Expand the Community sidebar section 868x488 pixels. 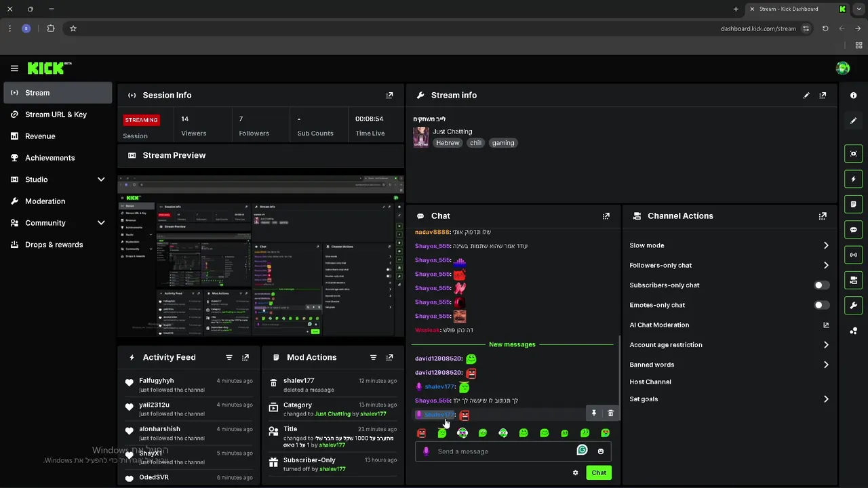pyautogui.click(x=101, y=223)
